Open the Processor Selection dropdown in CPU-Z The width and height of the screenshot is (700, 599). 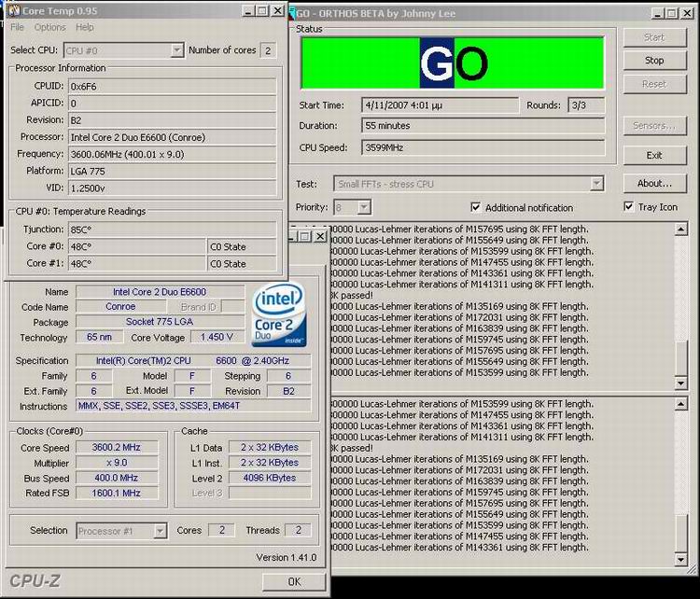pos(160,531)
